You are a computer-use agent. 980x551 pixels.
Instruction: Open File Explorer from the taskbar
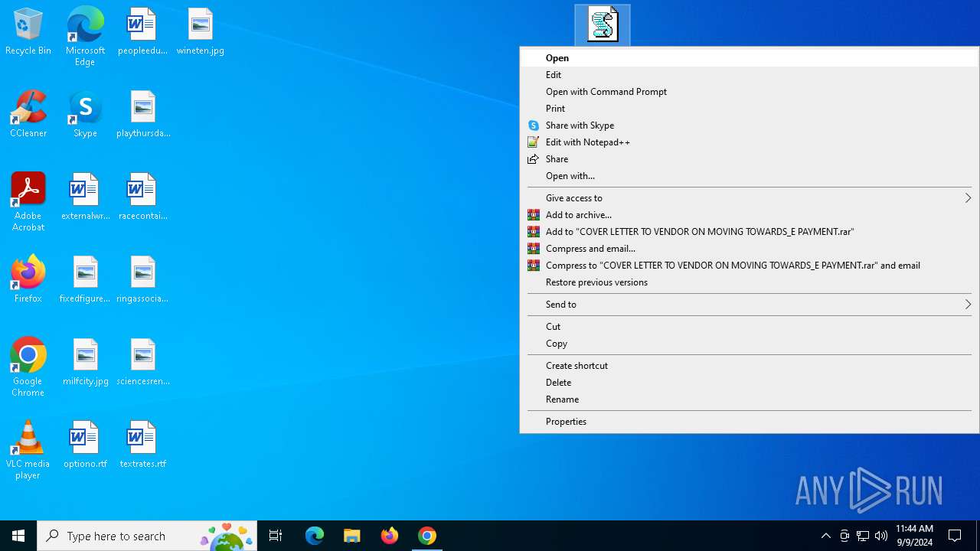tap(352, 536)
